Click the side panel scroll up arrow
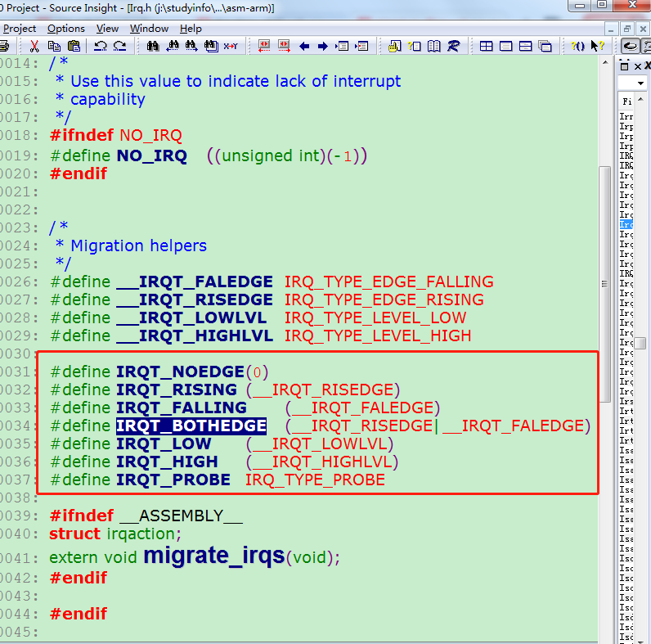Image resolution: width=651 pixels, height=644 pixels. click(x=640, y=99)
